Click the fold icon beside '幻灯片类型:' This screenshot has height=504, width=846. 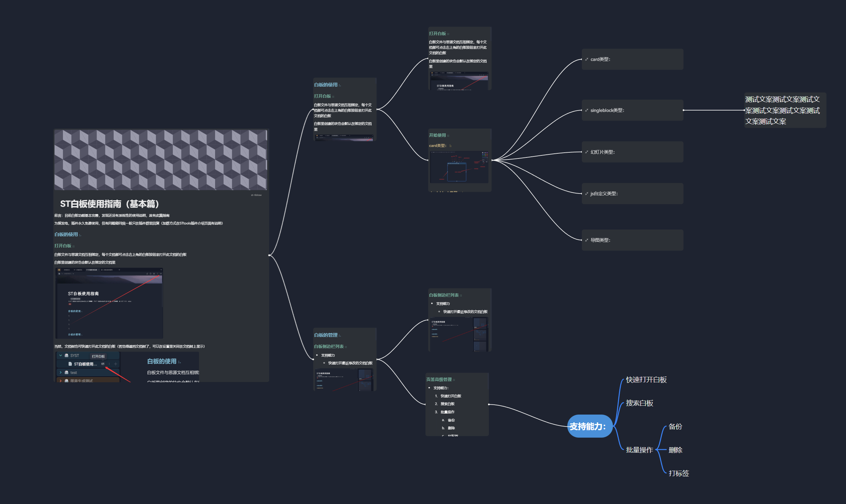587,152
